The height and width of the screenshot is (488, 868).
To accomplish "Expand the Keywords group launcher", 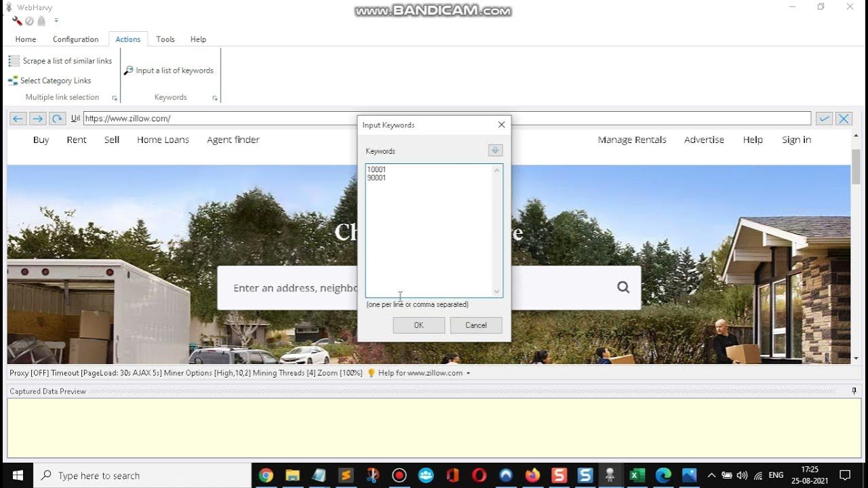I will (x=215, y=98).
